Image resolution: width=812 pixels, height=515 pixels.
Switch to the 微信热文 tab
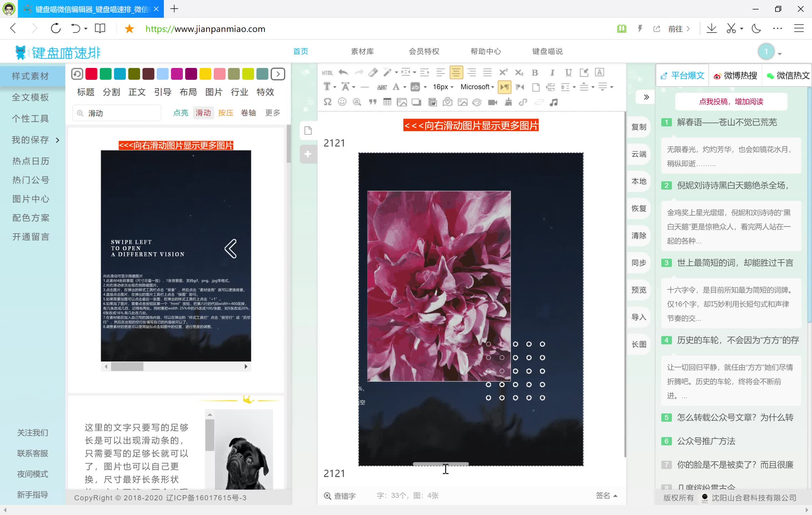(788, 75)
